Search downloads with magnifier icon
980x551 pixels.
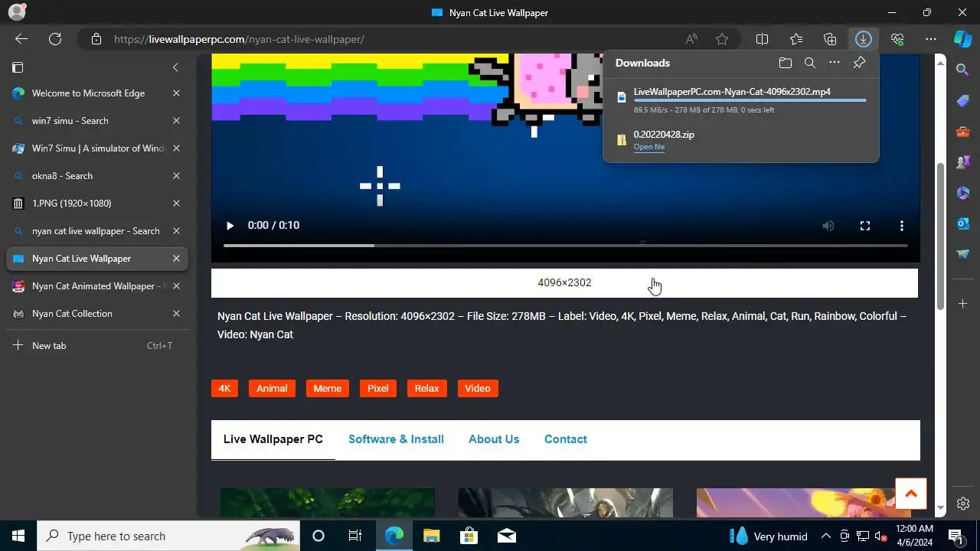pyautogui.click(x=810, y=63)
